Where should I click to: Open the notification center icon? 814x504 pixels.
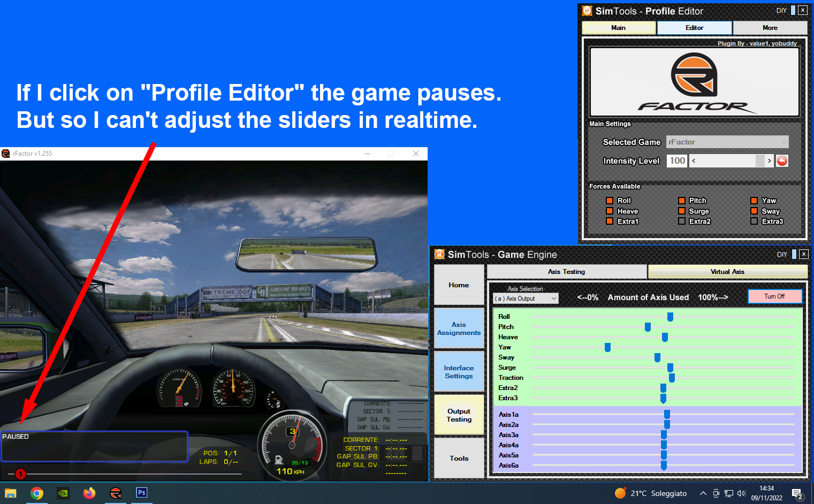pyautogui.click(x=797, y=494)
